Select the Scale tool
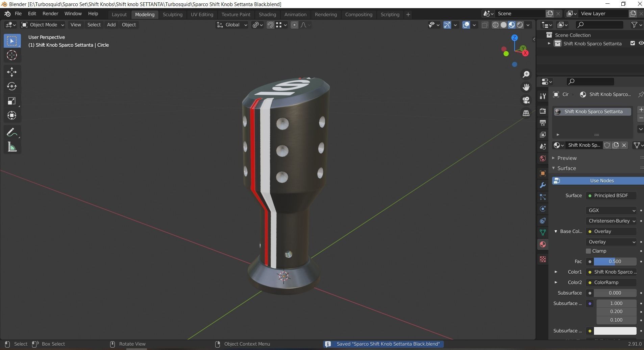 12,101
